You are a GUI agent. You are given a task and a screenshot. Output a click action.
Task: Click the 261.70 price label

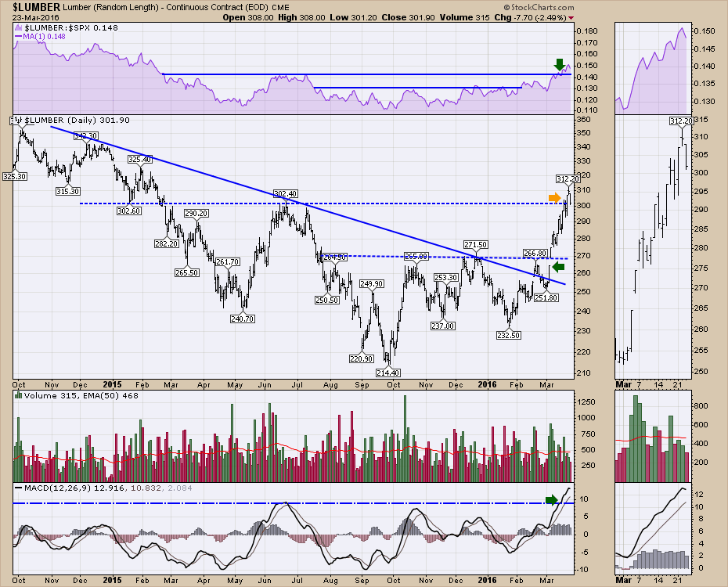(228, 261)
